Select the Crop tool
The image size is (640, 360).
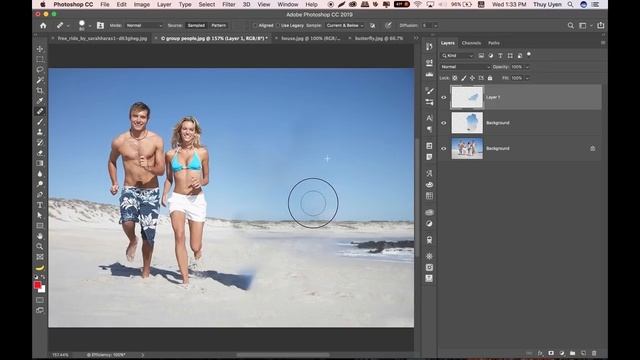pos(40,91)
